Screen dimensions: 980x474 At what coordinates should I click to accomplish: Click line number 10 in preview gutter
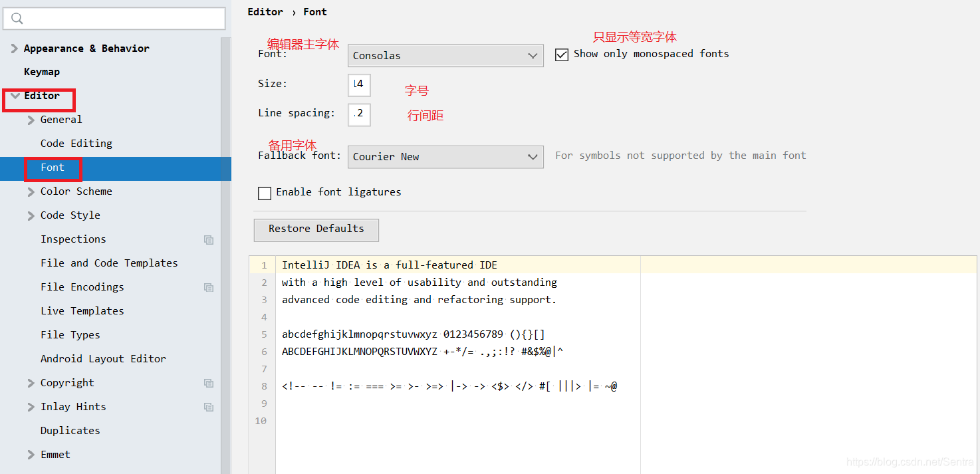(x=261, y=421)
